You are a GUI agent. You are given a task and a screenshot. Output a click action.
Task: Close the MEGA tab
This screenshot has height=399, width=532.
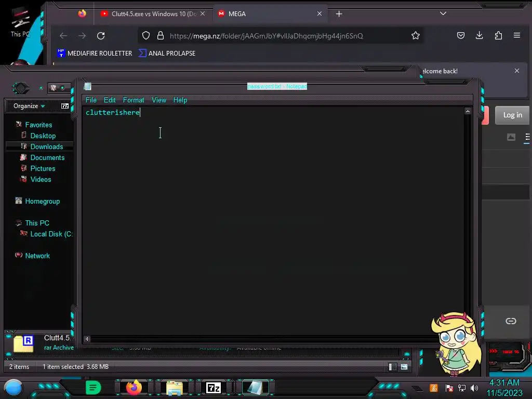click(x=320, y=14)
